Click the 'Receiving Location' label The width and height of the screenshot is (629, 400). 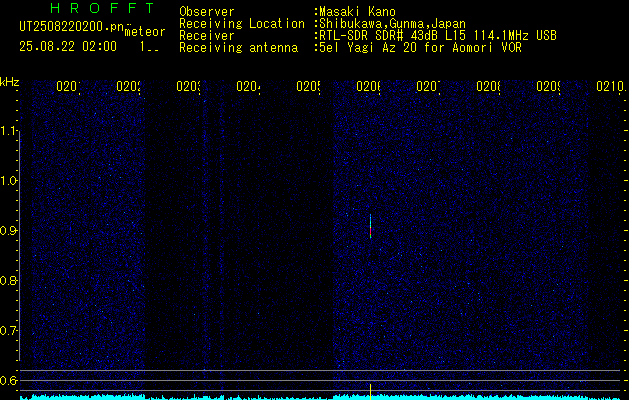coord(242,24)
